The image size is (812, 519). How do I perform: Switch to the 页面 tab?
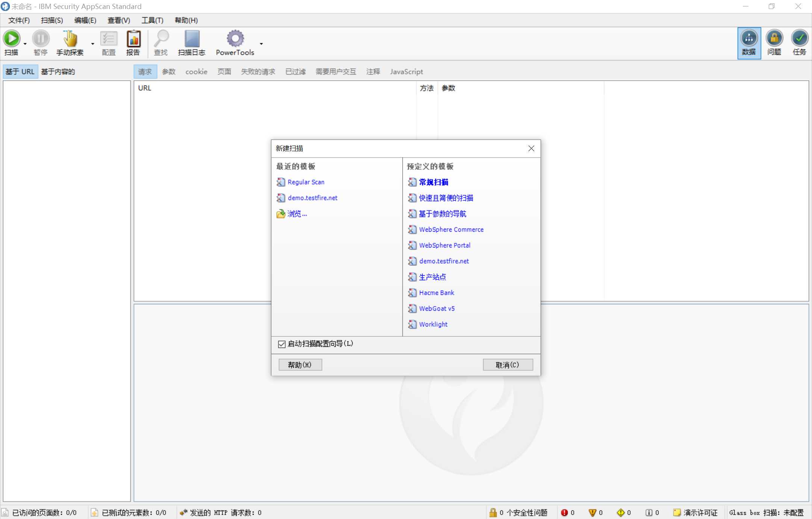pyautogui.click(x=224, y=71)
